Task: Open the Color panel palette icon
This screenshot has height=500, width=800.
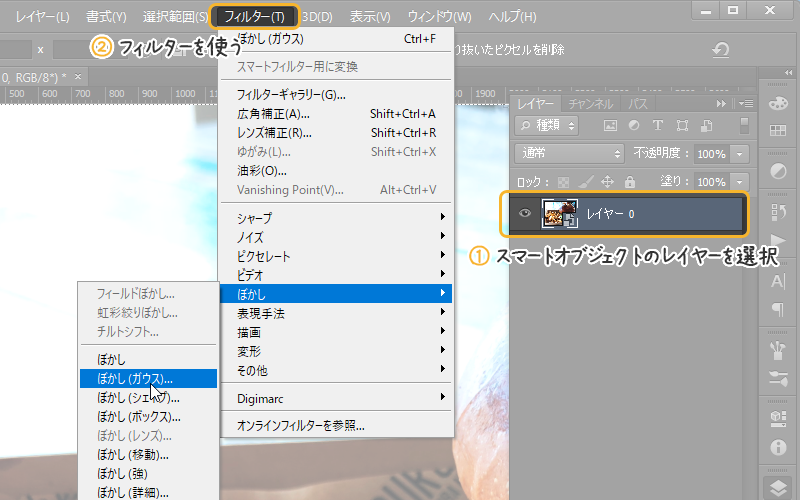Action: coord(778,103)
